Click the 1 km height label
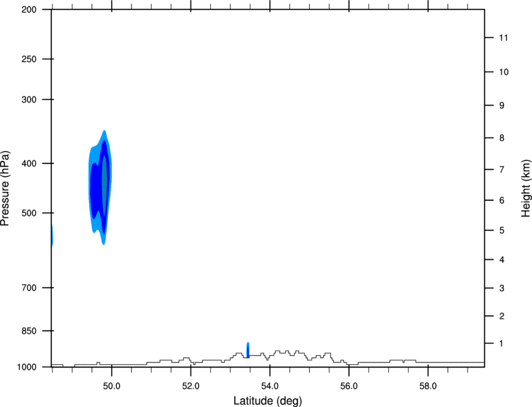The height and width of the screenshot is (407, 532). (x=502, y=344)
